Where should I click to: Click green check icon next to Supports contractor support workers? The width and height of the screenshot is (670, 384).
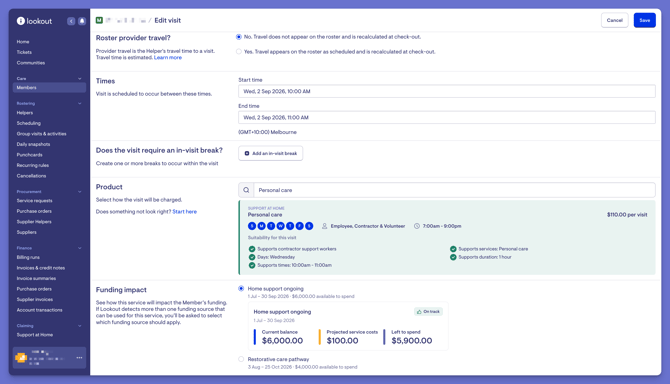pos(252,249)
